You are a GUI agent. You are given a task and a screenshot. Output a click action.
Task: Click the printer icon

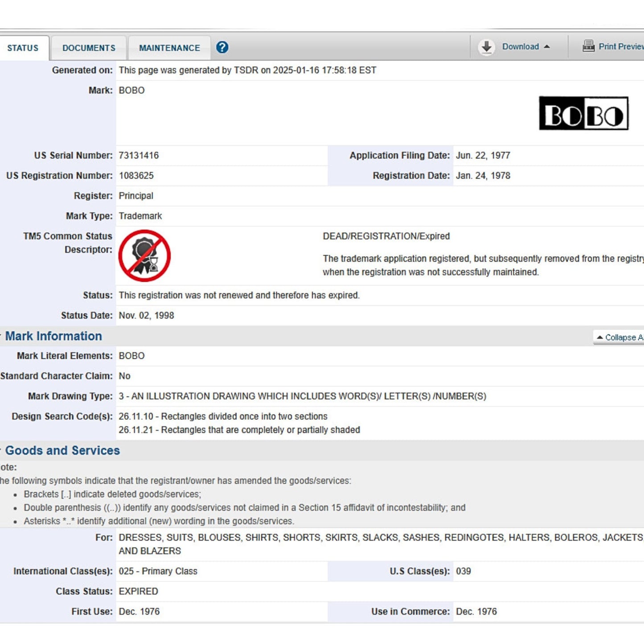[588, 46]
